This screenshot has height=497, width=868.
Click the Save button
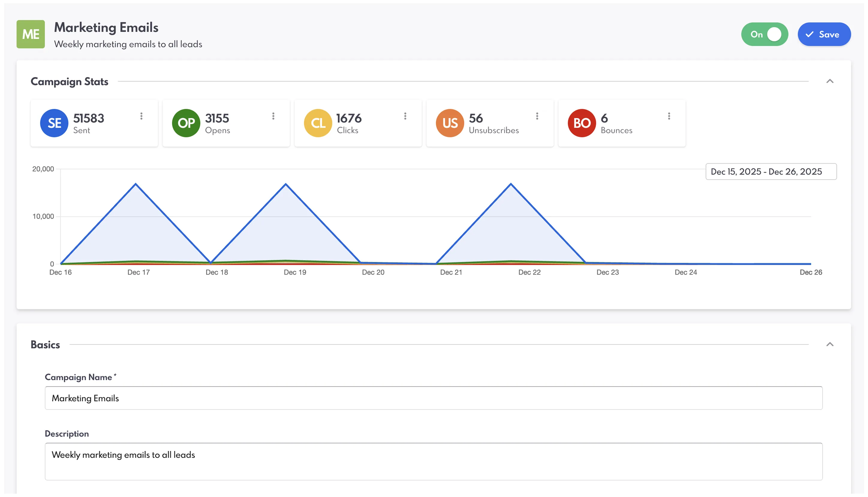(x=824, y=34)
